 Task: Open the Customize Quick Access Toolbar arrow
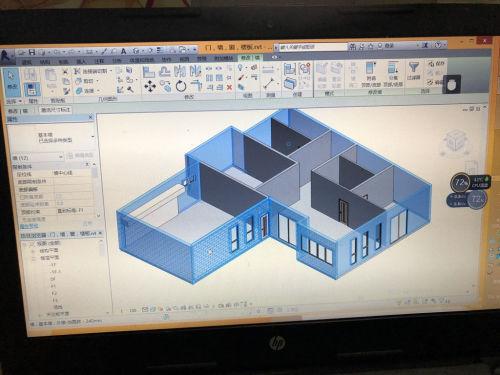tap(194, 50)
